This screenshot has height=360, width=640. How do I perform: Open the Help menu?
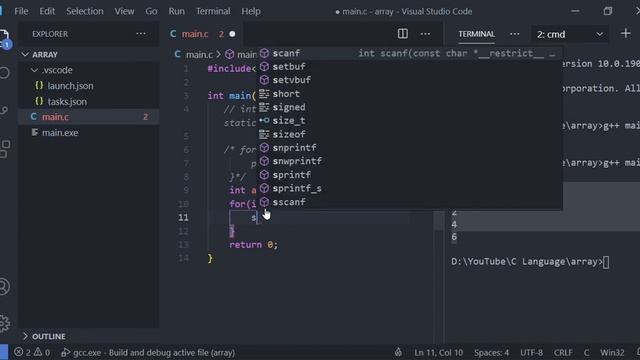[x=251, y=11]
